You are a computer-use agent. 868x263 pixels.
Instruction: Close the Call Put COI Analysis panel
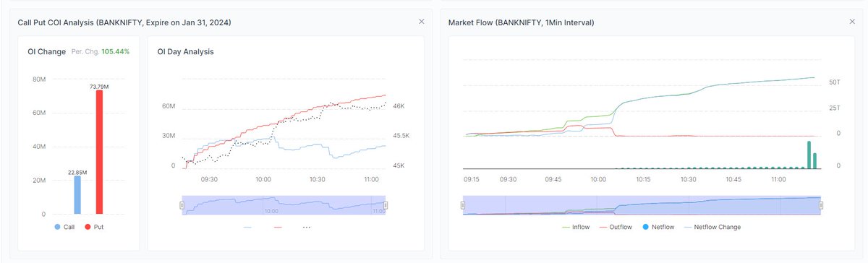click(x=422, y=22)
